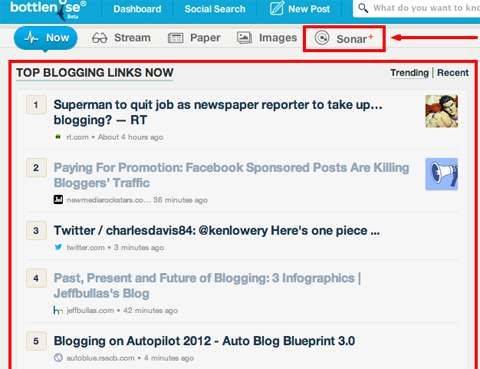Viewport: 480px width, 369px height.
Task: Click the pulse icon on Now tab
Action: pos(31,38)
